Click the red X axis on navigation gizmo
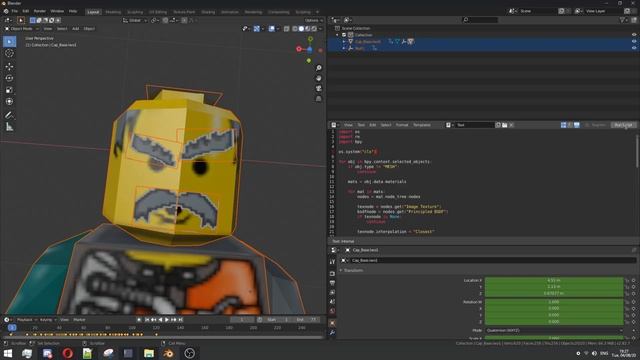Image resolution: width=640 pixels, height=360 pixels. 299,49
